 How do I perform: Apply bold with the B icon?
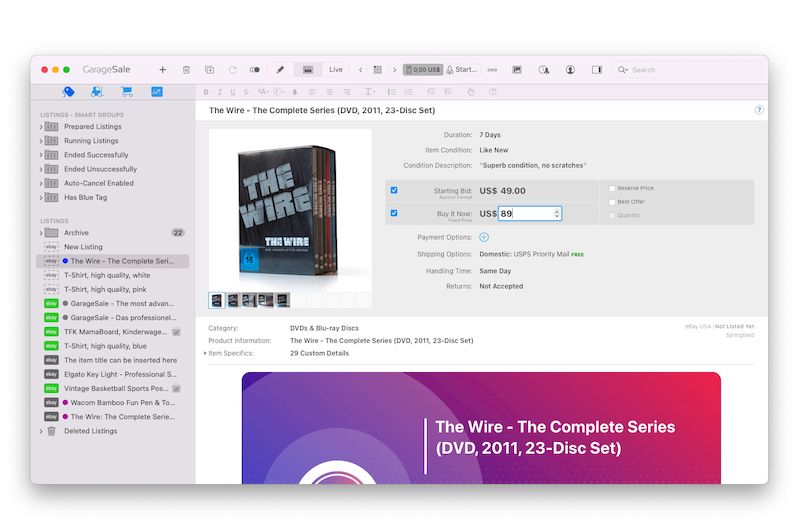(x=206, y=92)
